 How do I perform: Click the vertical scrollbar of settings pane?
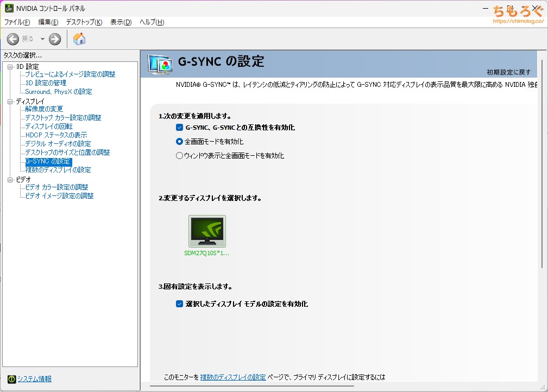coord(542,164)
